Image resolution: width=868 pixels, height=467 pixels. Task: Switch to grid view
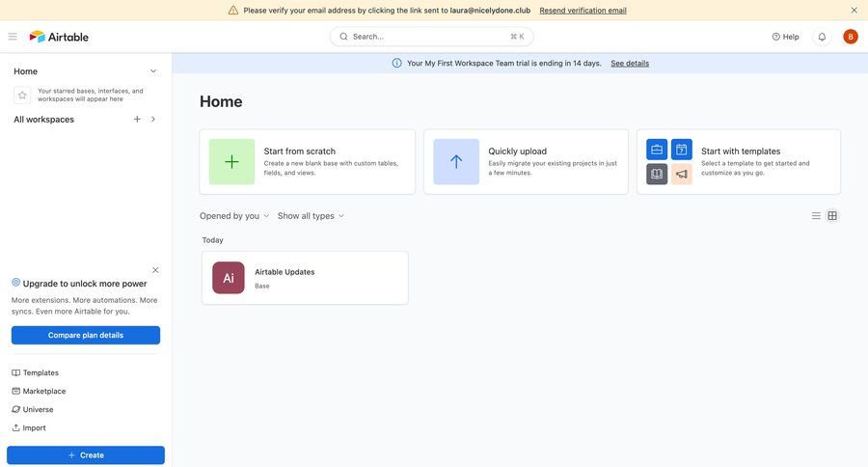point(832,215)
